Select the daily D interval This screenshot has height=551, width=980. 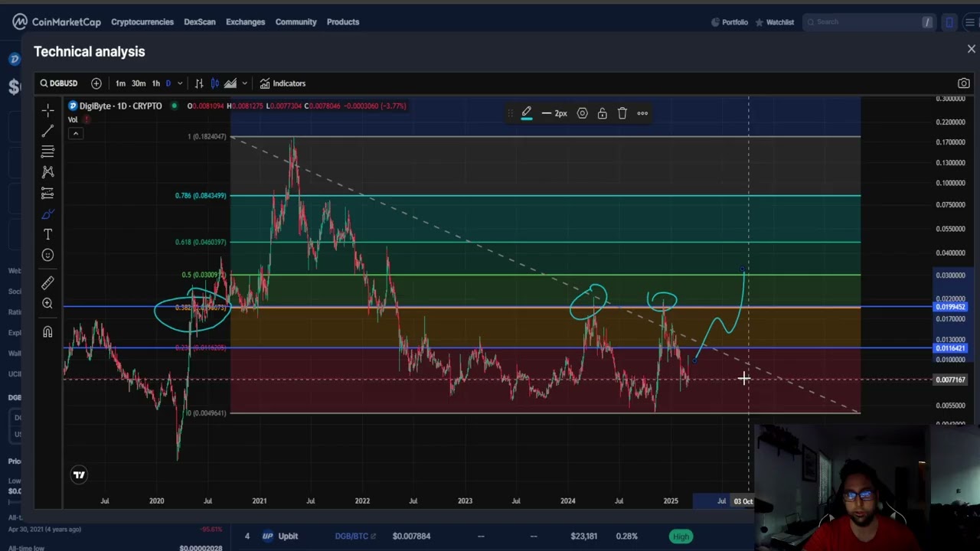point(168,83)
